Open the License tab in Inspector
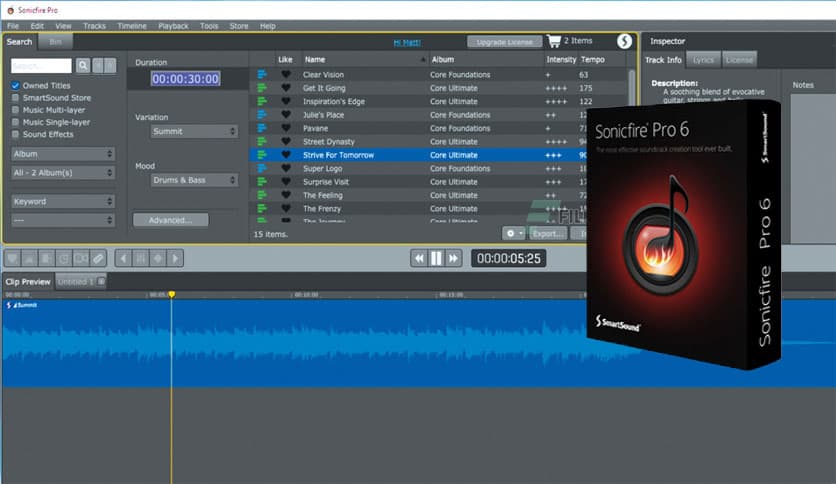The height and width of the screenshot is (484, 836). point(739,60)
